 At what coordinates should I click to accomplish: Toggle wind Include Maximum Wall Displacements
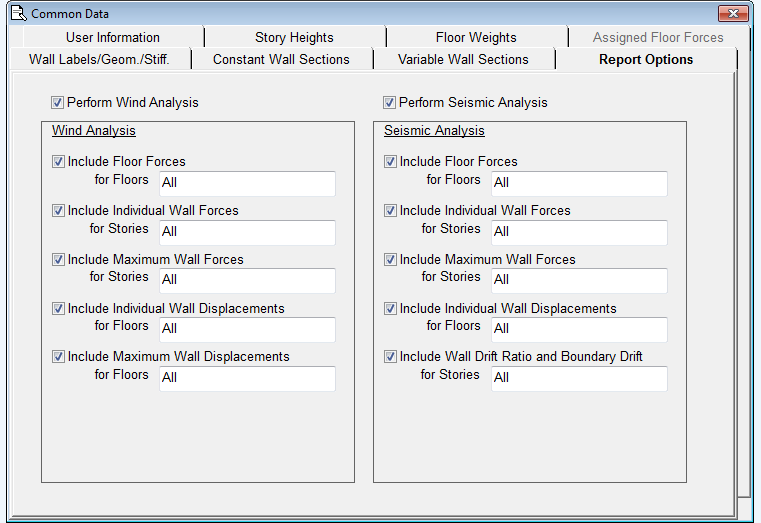tap(59, 356)
